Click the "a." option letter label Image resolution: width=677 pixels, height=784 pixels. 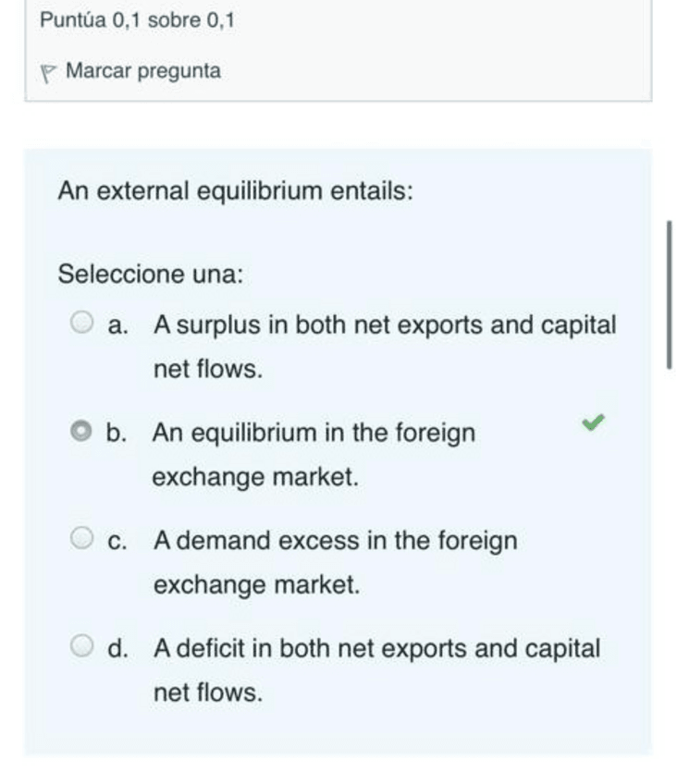pos(117,325)
